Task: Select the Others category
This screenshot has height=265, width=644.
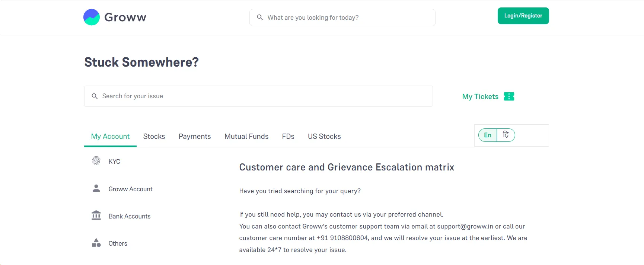Action: [x=118, y=243]
